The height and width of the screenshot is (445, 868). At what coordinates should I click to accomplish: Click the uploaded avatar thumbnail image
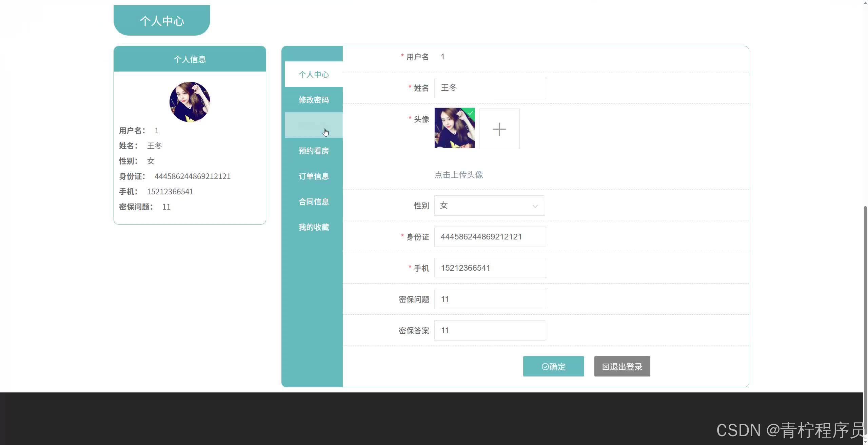[x=454, y=129]
